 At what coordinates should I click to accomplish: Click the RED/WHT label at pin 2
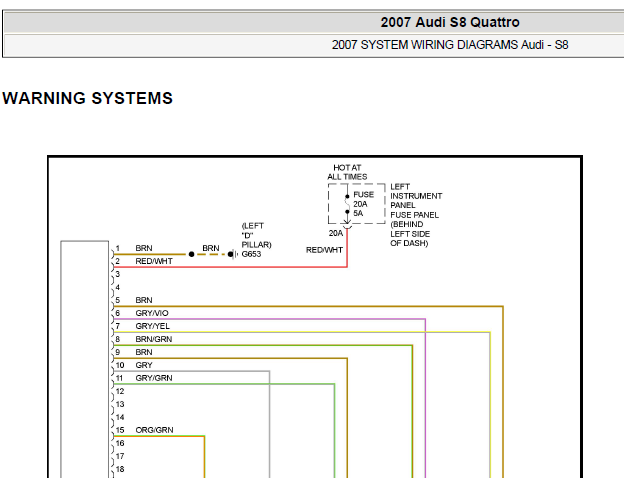pos(154,261)
